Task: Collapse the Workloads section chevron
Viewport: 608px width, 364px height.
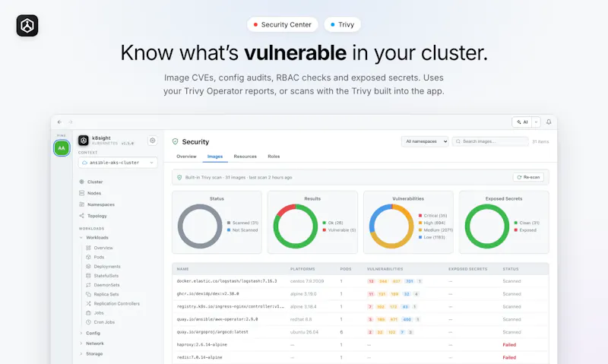Action: click(81, 238)
